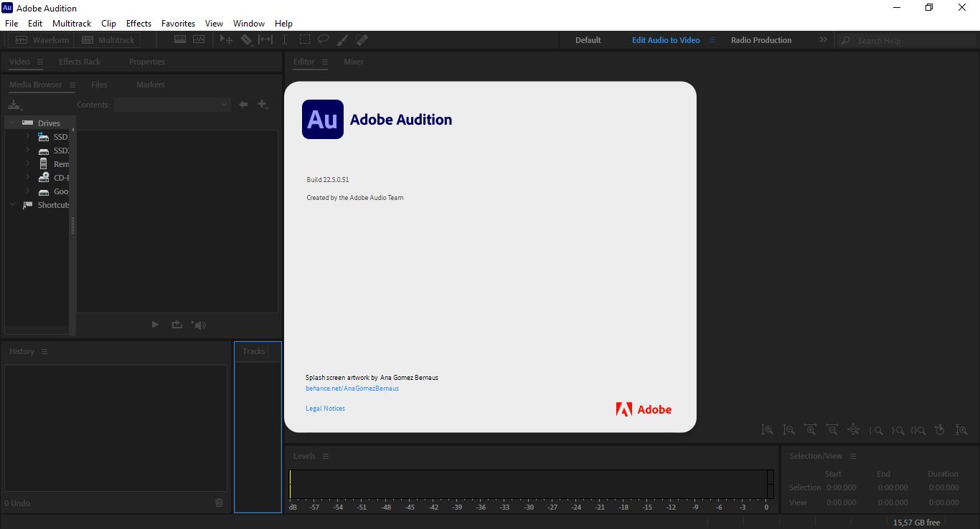Switch to Waveform editor view
980x529 pixels.
click(42, 40)
